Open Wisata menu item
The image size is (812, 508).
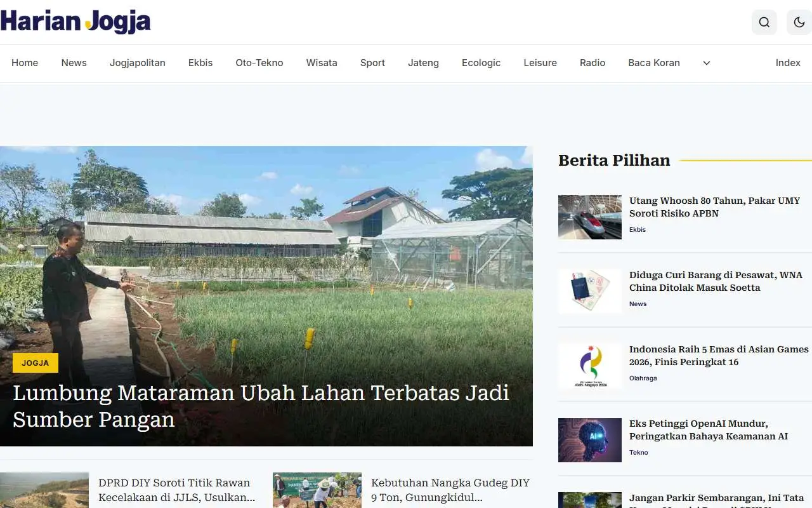click(322, 63)
